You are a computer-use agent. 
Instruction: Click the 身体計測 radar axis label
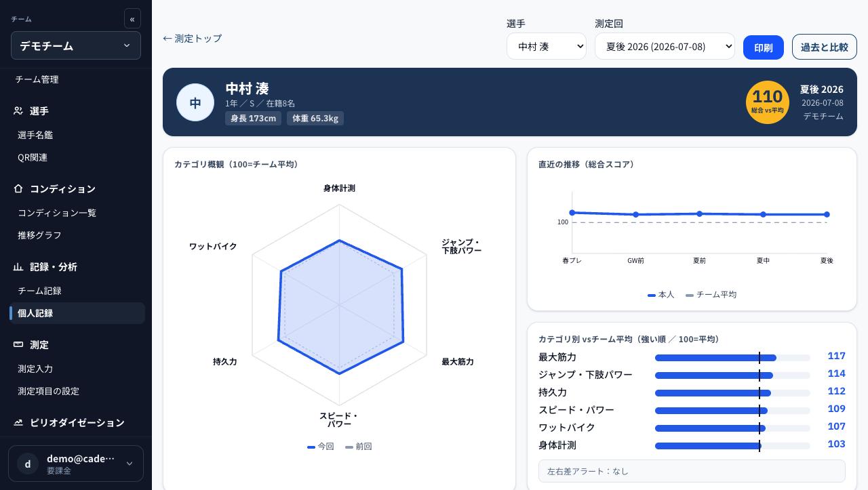339,188
